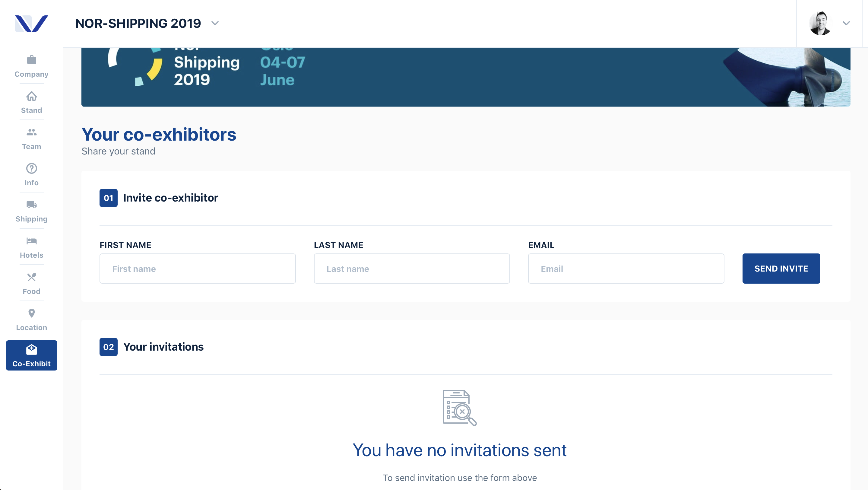Open the Food section label

(x=31, y=291)
